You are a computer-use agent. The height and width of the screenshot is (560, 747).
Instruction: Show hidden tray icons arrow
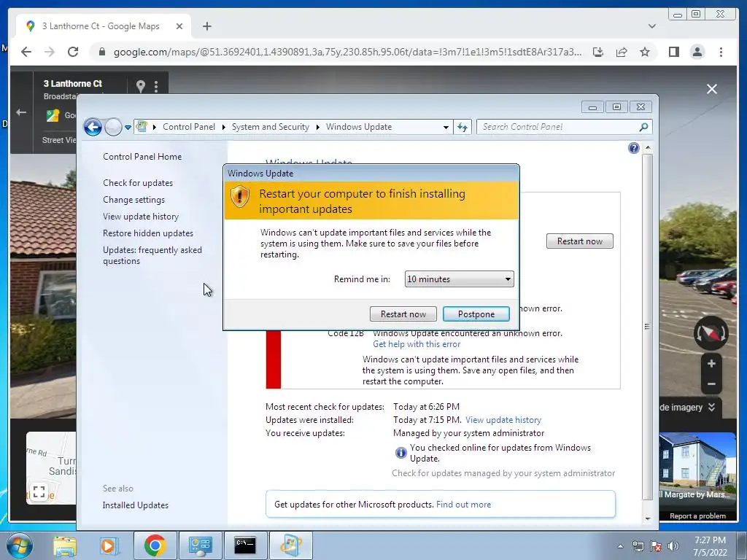point(620,546)
